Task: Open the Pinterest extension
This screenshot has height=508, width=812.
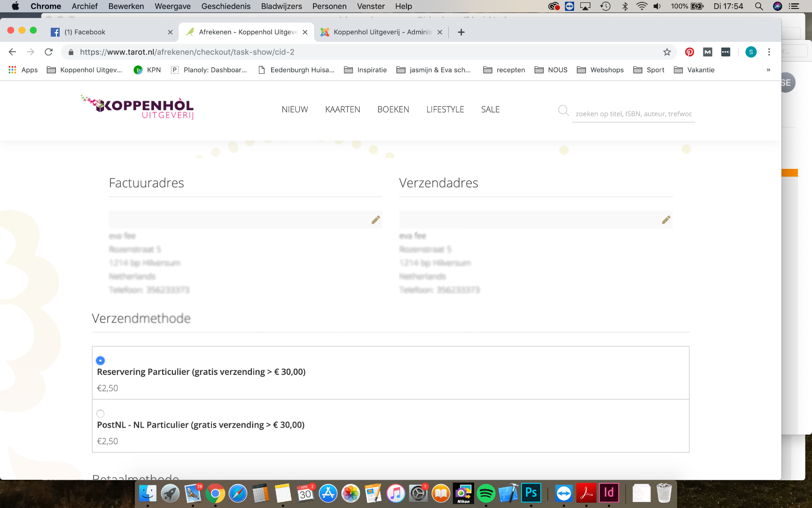Action: point(689,52)
